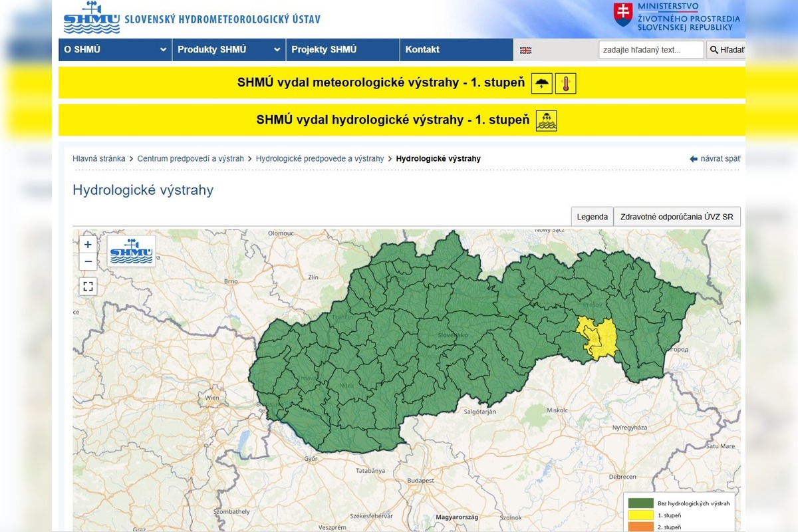Click inside the search text field

pos(650,49)
